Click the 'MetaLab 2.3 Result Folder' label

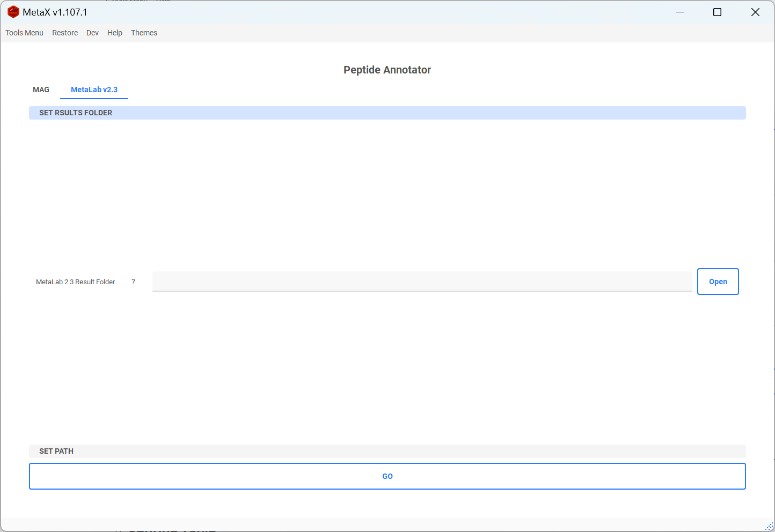coord(75,282)
